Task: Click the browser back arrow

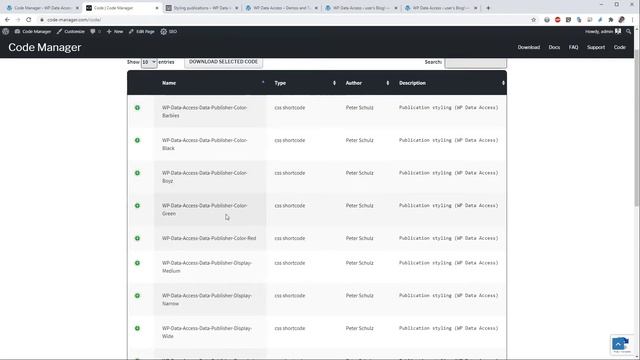Action: pyautogui.click(x=7, y=20)
